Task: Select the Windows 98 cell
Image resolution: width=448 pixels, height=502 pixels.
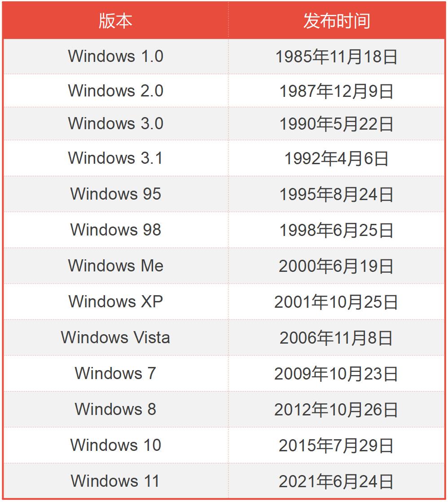Action: 116,230
